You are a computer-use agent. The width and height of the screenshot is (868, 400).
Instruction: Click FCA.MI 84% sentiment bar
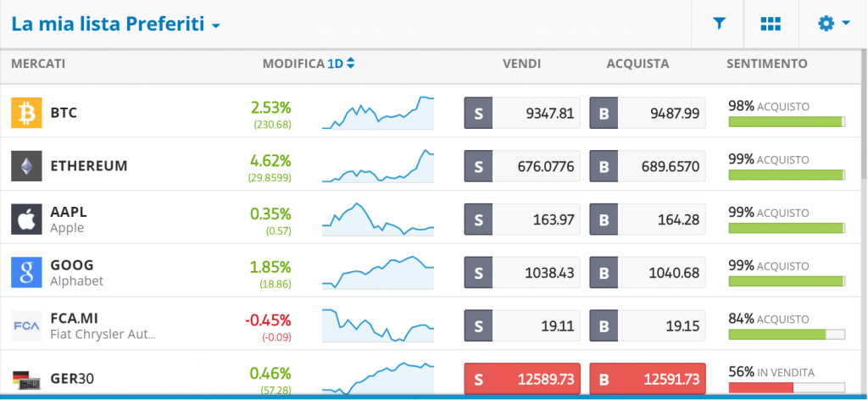787,334
